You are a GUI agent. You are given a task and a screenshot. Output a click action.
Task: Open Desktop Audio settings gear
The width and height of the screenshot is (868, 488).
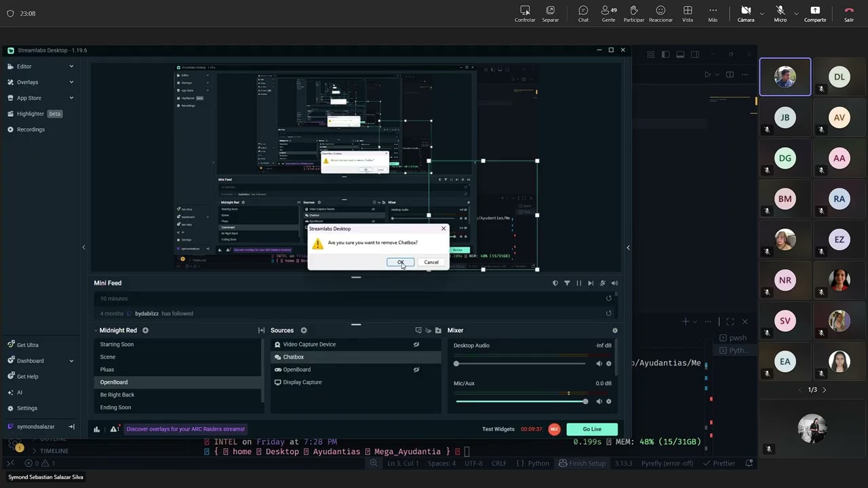click(x=608, y=364)
